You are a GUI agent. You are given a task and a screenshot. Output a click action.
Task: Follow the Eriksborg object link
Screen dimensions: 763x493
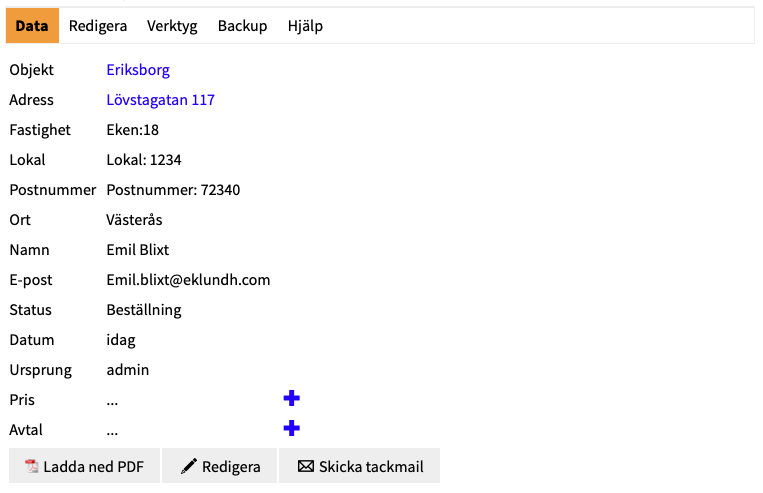point(138,70)
